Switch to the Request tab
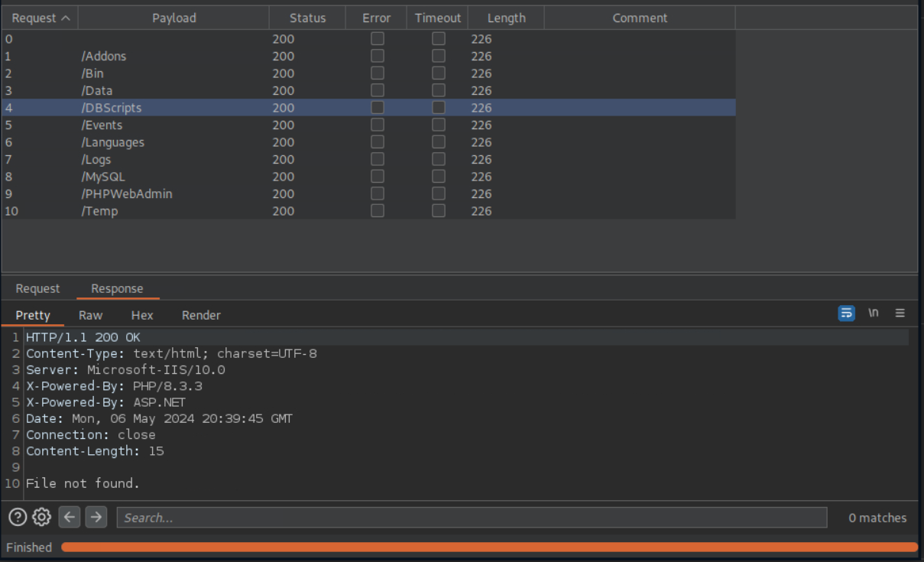Image resolution: width=924 pixels, height=562 pixels. pos(37,289)
